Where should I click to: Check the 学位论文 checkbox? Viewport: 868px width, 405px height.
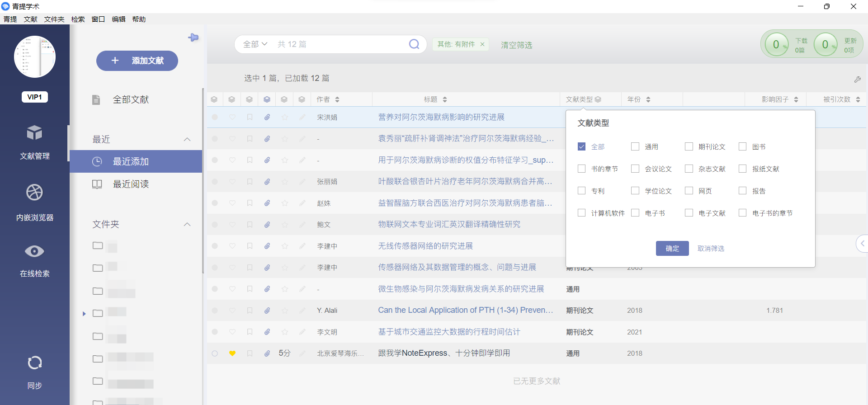point(635,191)
